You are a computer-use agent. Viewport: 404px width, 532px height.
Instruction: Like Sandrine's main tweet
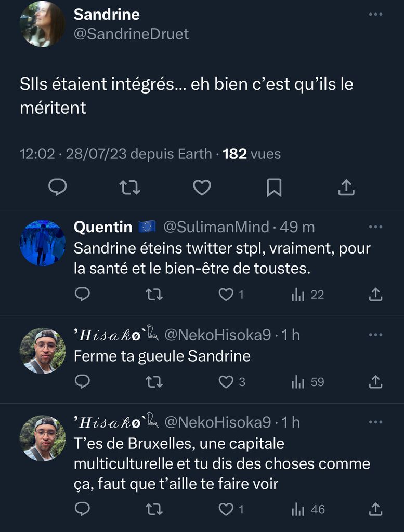202,187
